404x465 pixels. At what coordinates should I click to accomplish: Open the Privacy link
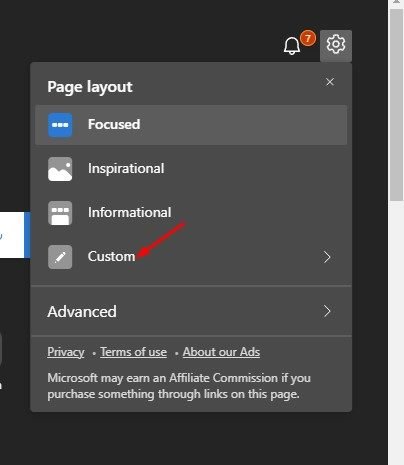pos(66,352)
